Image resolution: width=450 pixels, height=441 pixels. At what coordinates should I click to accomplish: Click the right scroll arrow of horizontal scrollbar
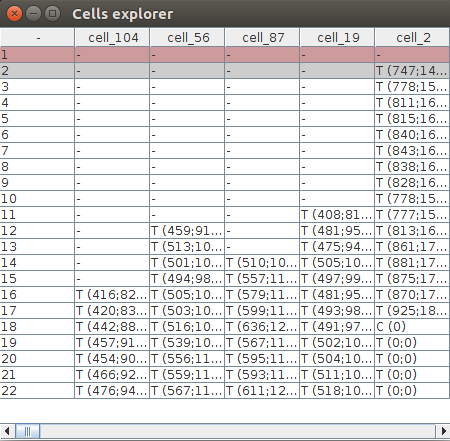(x=443, y=431)
